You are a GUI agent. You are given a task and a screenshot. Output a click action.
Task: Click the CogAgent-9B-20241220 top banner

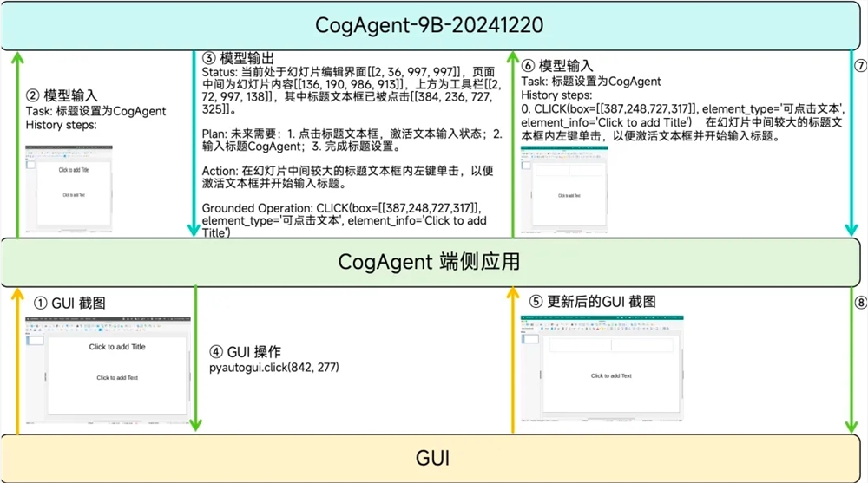pos(432,23)
